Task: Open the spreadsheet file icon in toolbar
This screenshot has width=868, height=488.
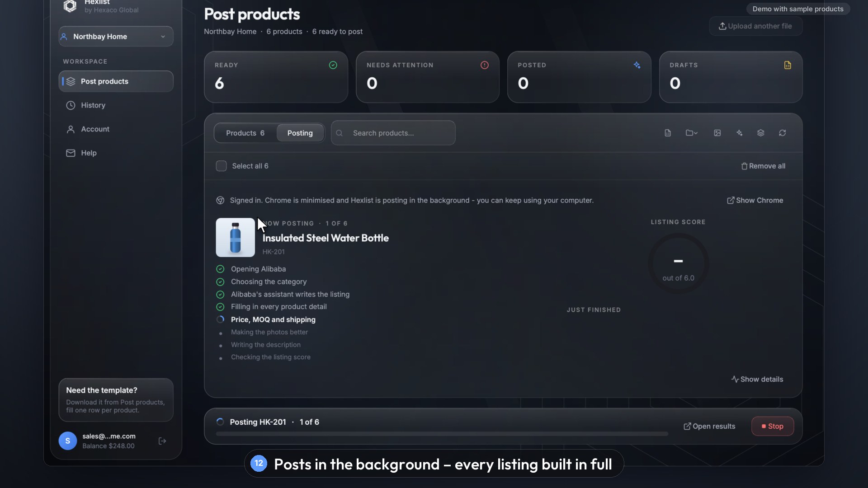Action: point(668,133)
